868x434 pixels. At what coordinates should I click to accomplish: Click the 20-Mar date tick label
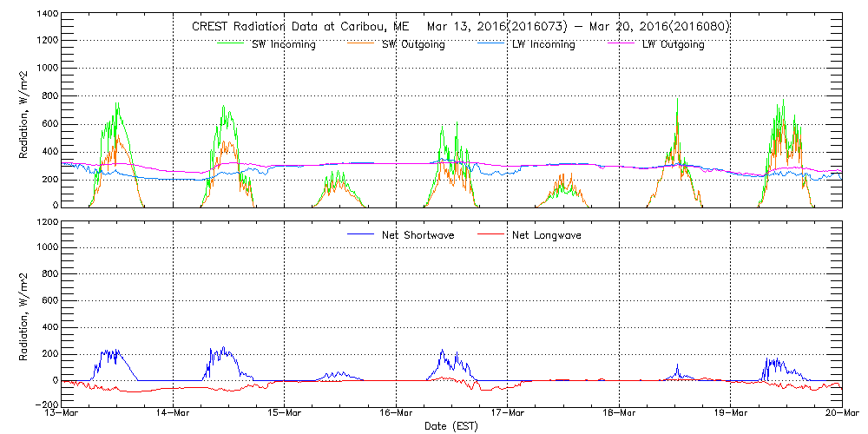coord(841,415)
